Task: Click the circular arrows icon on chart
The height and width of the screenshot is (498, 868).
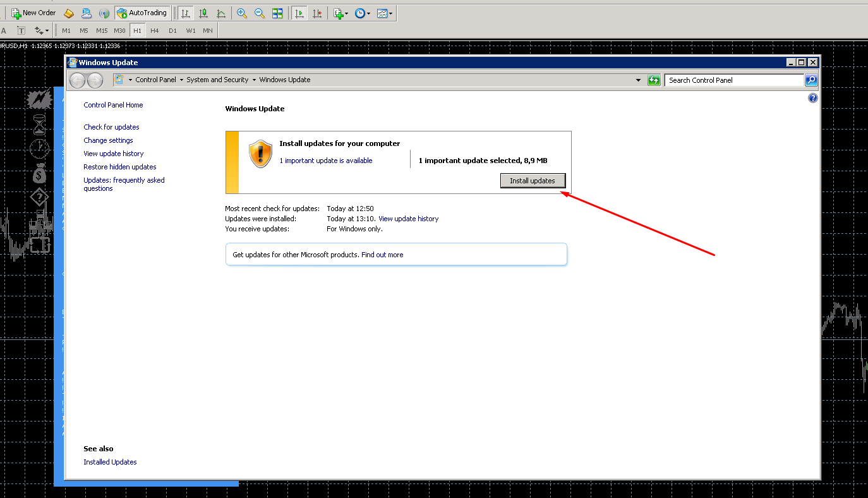Action: point(39,244)
